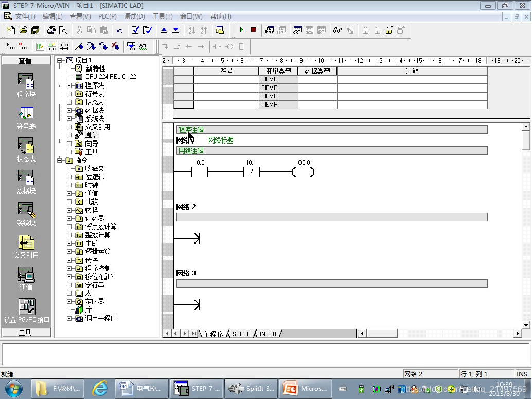
Task: Collapse the 指令 tree node
Action: pos(60,160)
